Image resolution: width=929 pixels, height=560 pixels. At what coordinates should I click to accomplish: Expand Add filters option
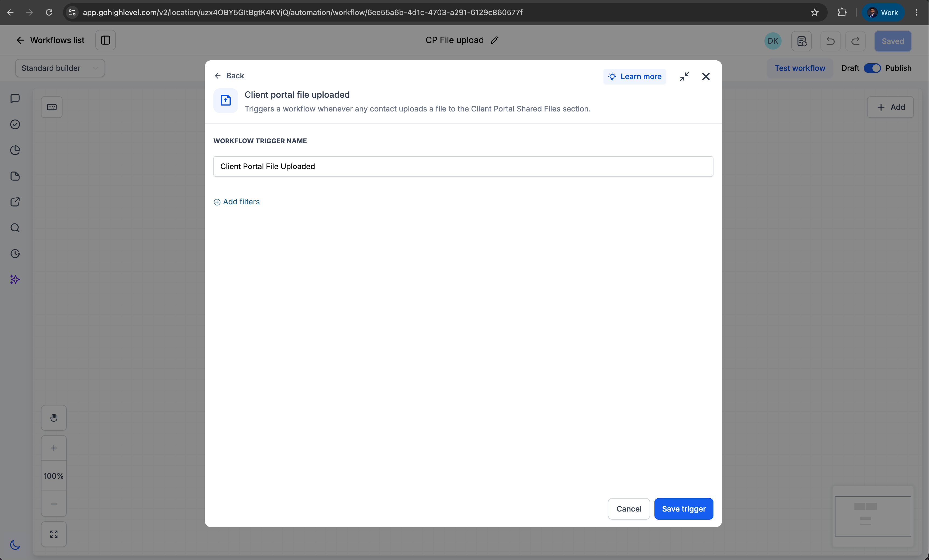(237, 202)
